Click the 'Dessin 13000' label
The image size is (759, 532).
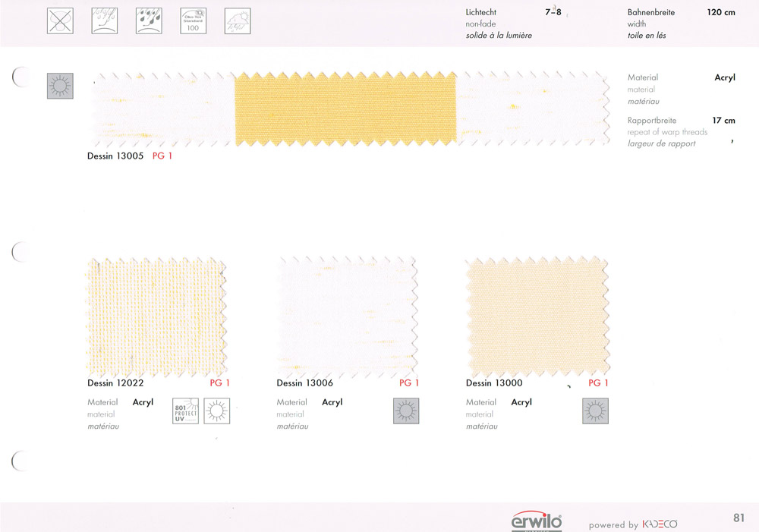494,383
